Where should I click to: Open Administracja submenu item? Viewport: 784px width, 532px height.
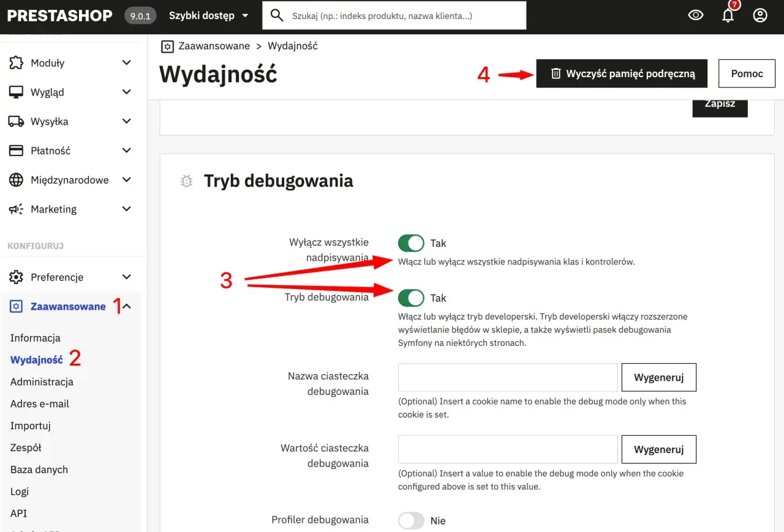coord(42,382)
